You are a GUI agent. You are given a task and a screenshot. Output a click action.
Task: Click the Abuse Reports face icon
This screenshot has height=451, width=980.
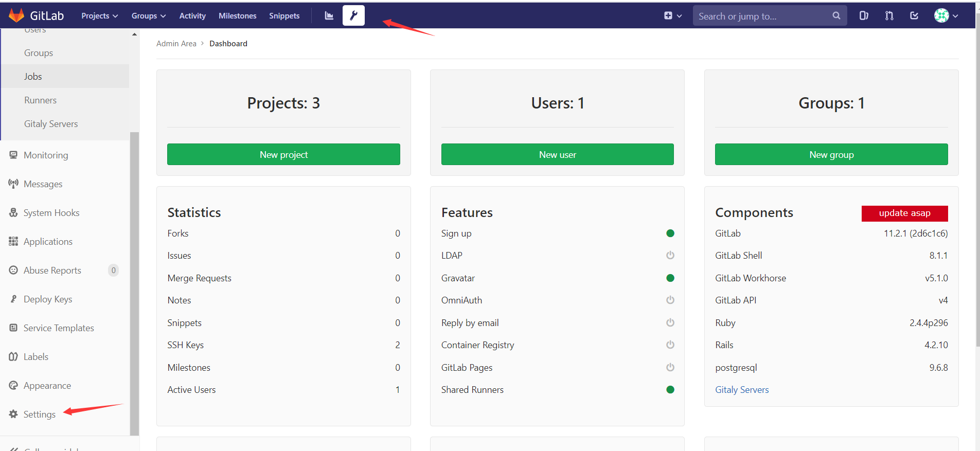13,270
